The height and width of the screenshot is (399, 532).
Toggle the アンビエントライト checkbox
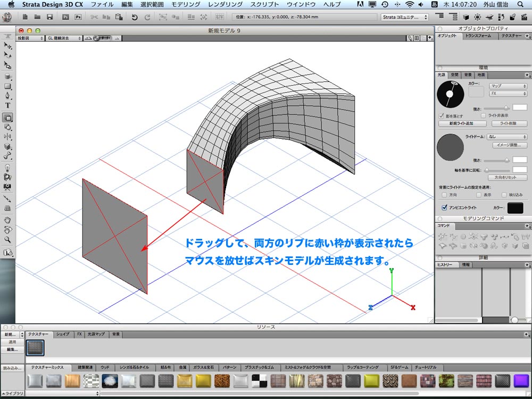click(444, 207)
